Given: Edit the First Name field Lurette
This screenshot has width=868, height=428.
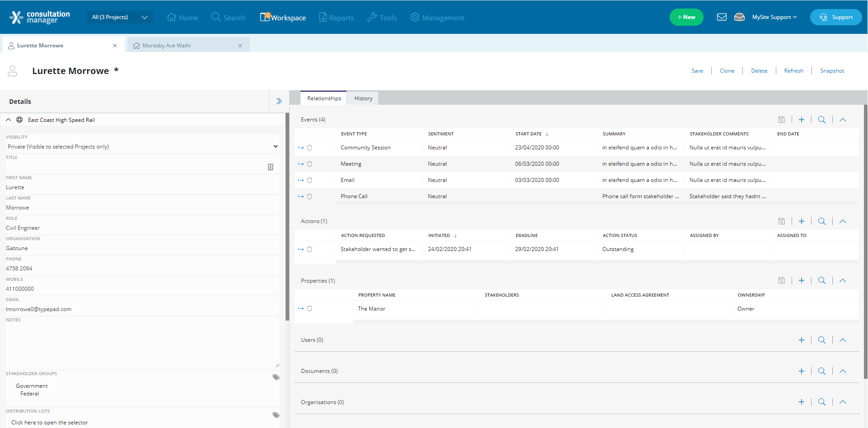Looking at the screenshot, I should click(142, 187).
